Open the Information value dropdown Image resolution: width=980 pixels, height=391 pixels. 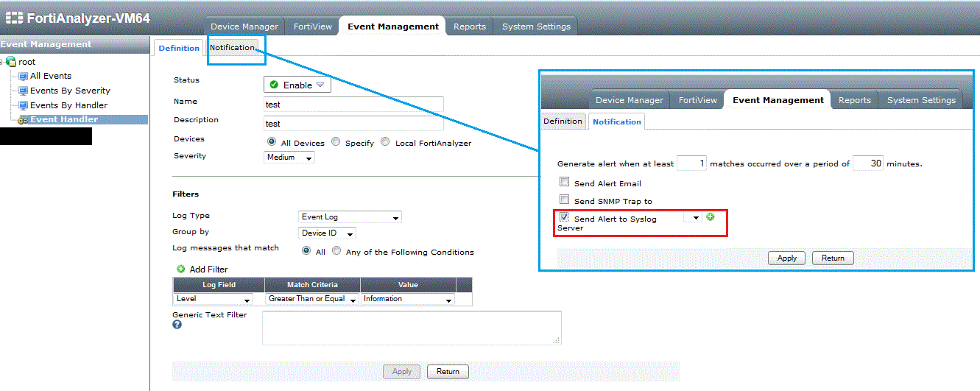click(408, 299)
